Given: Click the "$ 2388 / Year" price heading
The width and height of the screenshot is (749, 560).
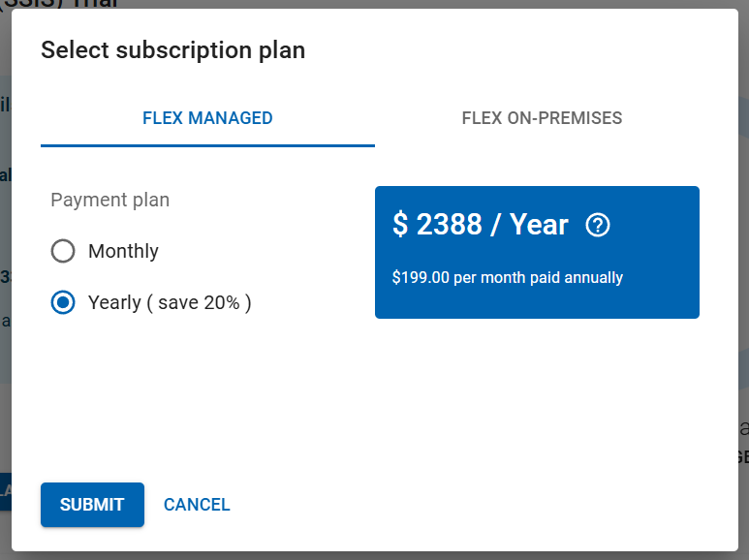Looking at the screenshot, I should (x=480, y=225).
